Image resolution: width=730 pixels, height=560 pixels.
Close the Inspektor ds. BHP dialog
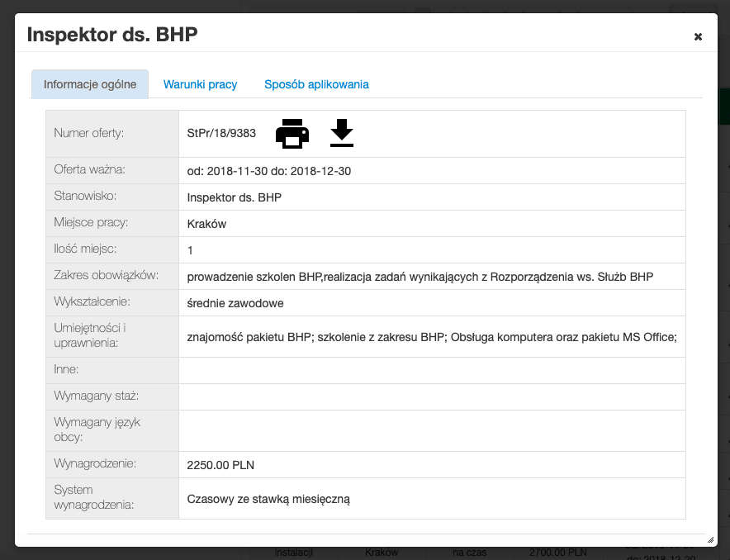(698, 36)
